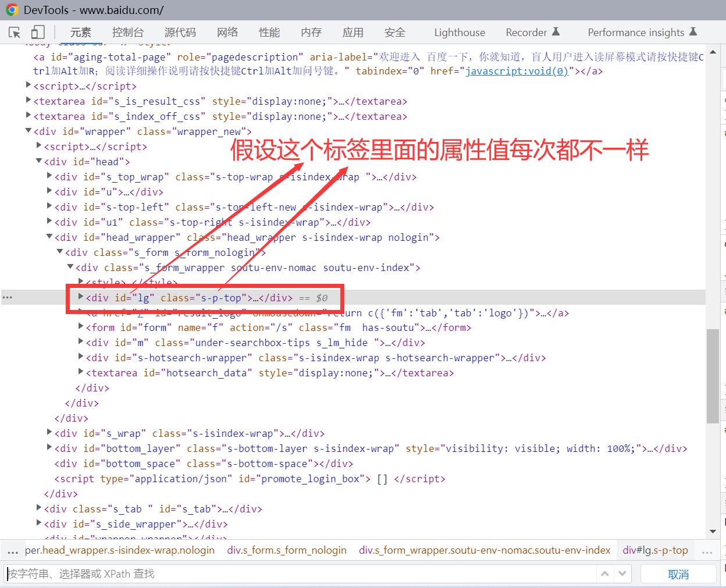Expand the form id="form" node
Viewport: 726px width, 588px height.
tap(81, 326)
